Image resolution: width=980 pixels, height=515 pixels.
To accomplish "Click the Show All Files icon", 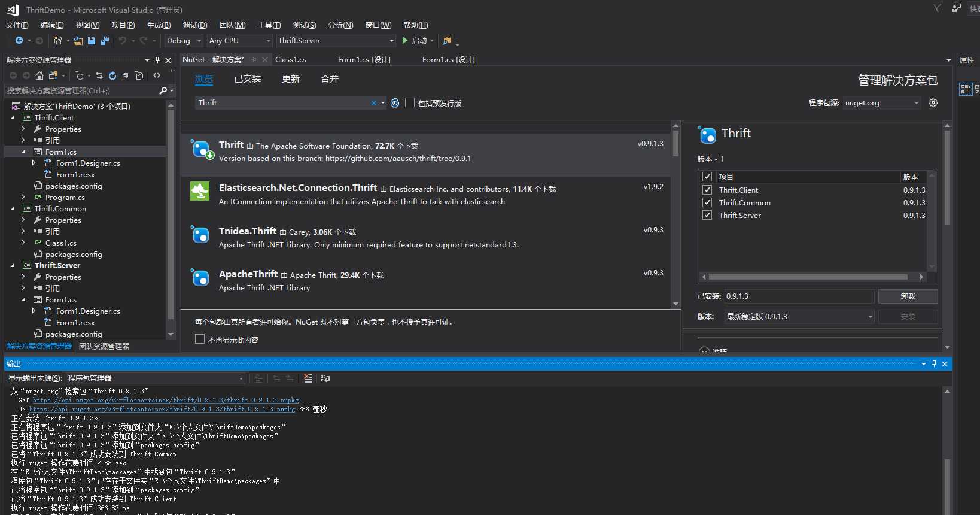I will pos(139,75).
